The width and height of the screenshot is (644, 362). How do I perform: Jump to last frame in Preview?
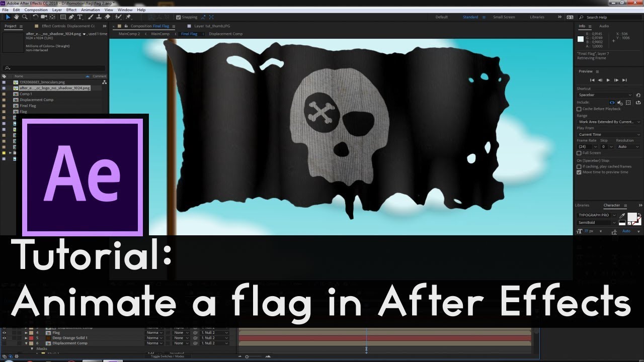pos(624,80)
